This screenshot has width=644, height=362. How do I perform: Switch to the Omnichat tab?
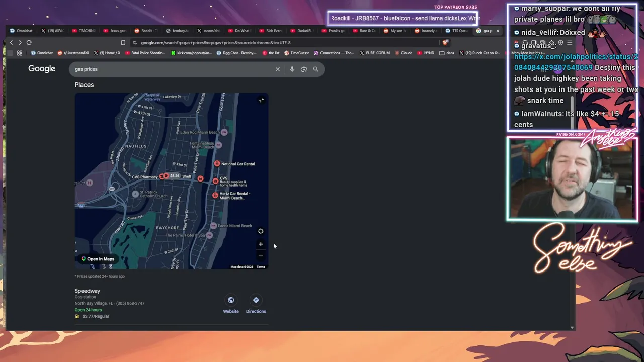coord(22,31)
